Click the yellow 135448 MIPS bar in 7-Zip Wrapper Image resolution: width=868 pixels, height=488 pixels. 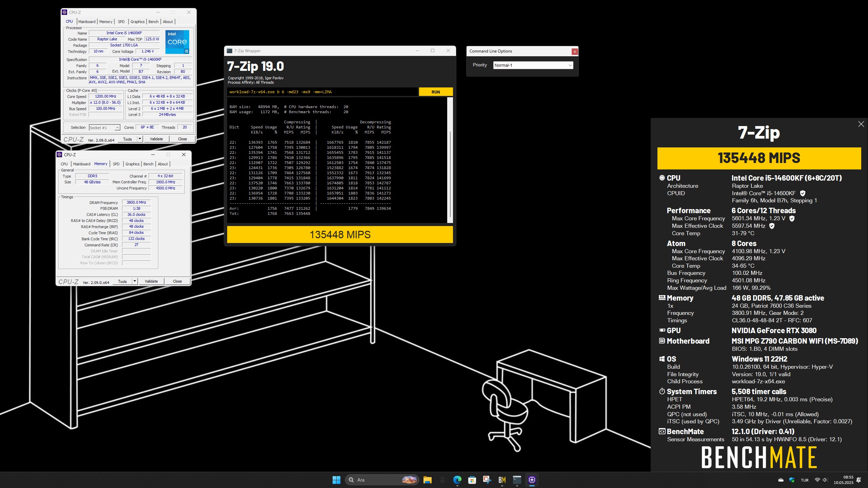[x=340, y=235]
